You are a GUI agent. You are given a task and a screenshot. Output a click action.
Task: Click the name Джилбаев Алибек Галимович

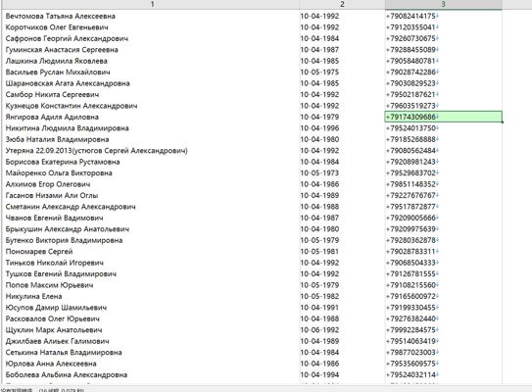(x=58, y=341)
